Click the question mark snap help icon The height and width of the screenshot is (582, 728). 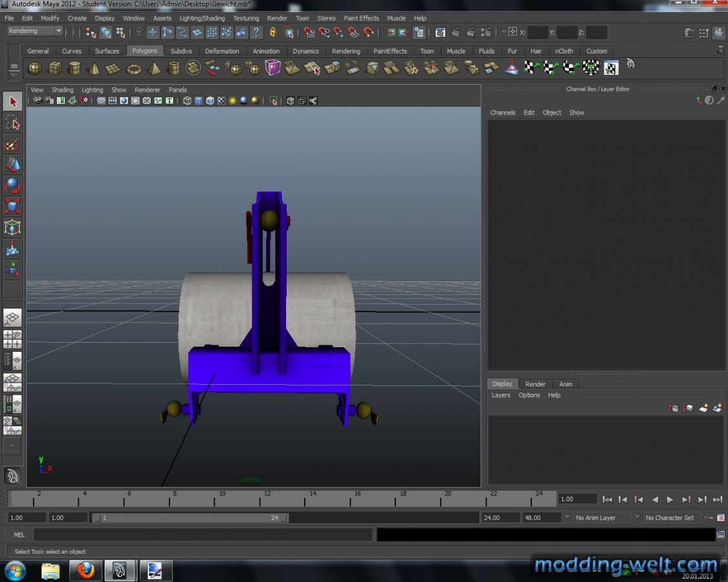[256, 32]
